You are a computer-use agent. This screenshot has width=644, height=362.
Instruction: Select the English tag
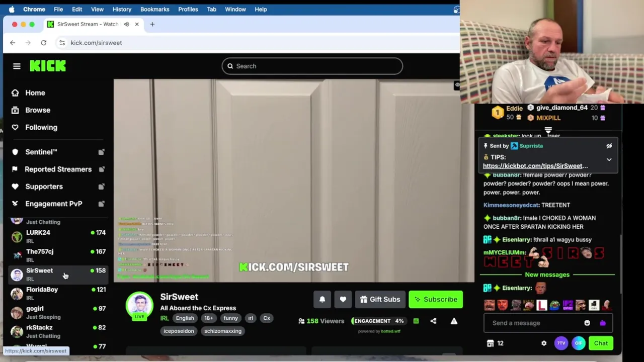[x=185, y=318]
